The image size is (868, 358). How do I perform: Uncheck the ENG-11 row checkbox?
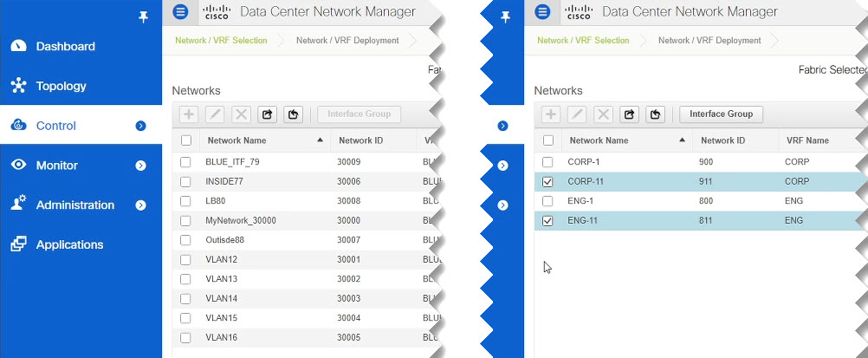(x=547, y=220)
